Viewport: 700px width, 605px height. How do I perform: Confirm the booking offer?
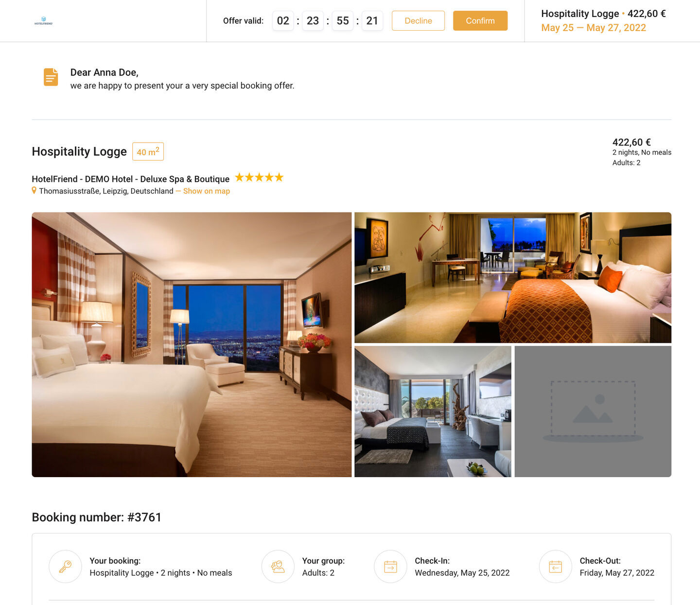pyautogui.click(x=480, y=20)
